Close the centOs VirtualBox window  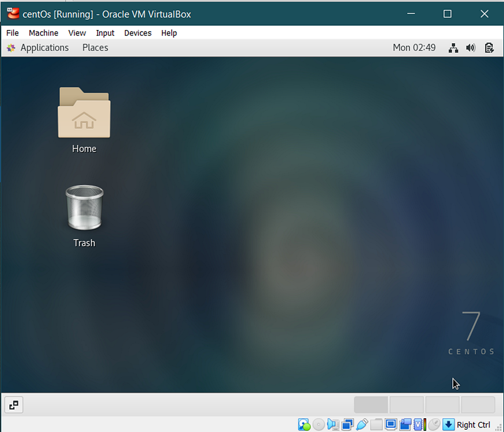484,13
